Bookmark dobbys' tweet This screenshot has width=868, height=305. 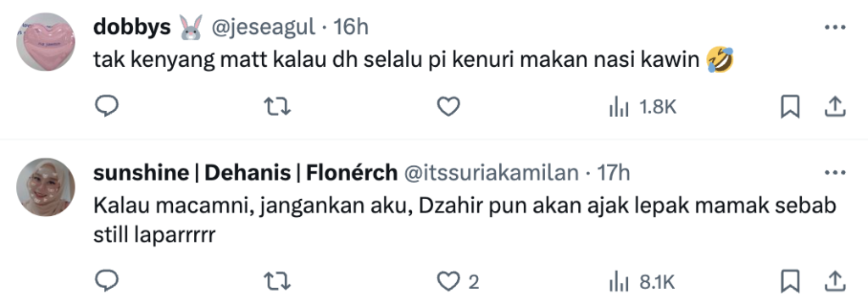click(x=790, y=107)
